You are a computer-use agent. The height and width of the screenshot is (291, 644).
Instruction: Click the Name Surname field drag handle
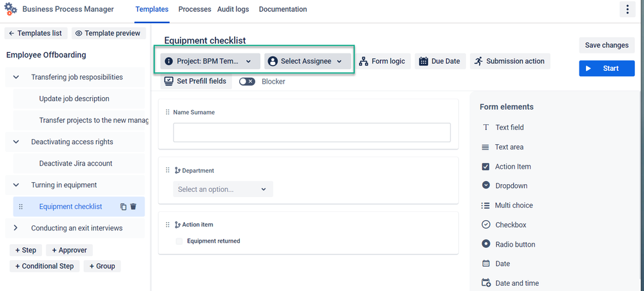point(167,112)
